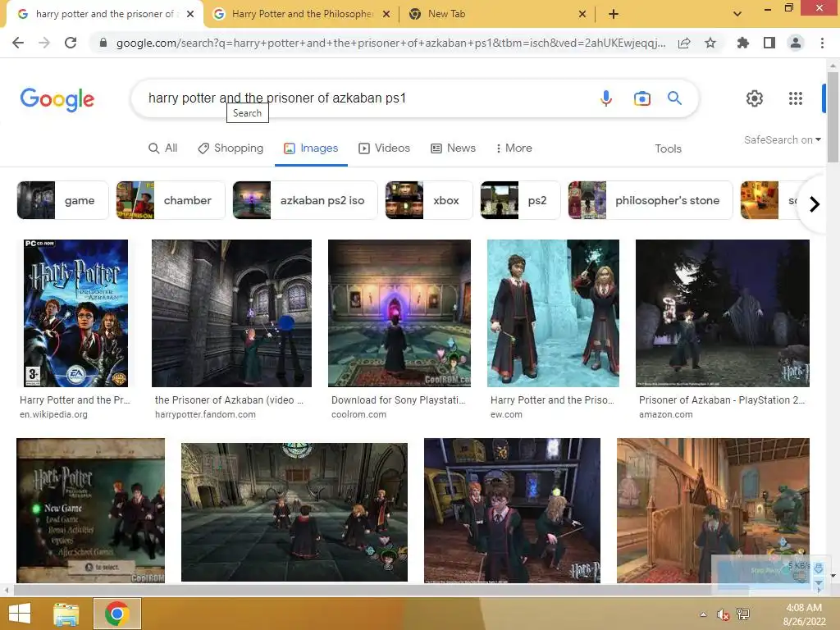Reload the current page
The image size is (840, 630).
pyautogui.click(x=71, y=43)
